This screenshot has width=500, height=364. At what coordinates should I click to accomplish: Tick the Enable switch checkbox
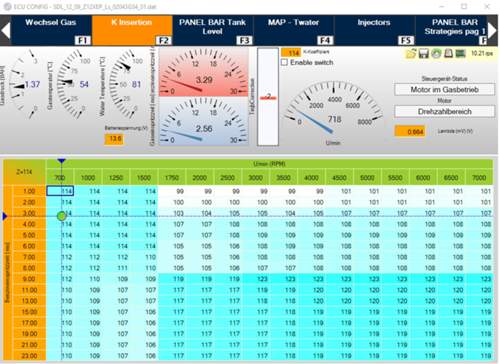click(285, 62)
